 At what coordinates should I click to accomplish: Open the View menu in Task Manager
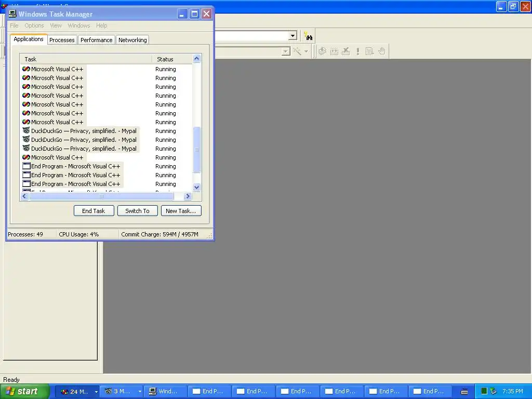56,25
